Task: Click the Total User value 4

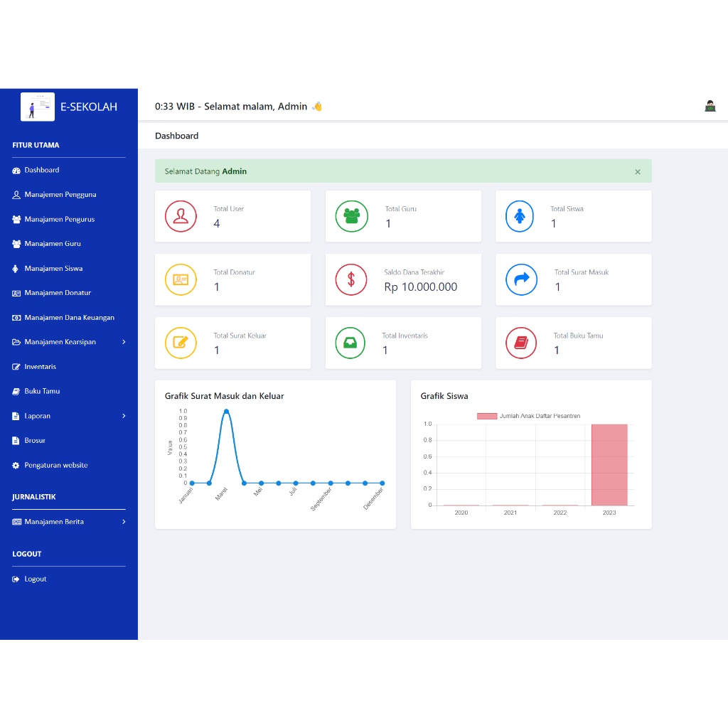Action: pos(216,224)
